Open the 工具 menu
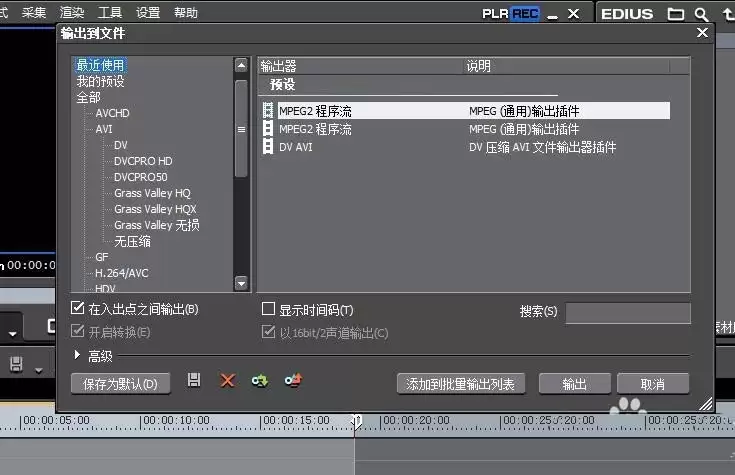 click(110, 12)
